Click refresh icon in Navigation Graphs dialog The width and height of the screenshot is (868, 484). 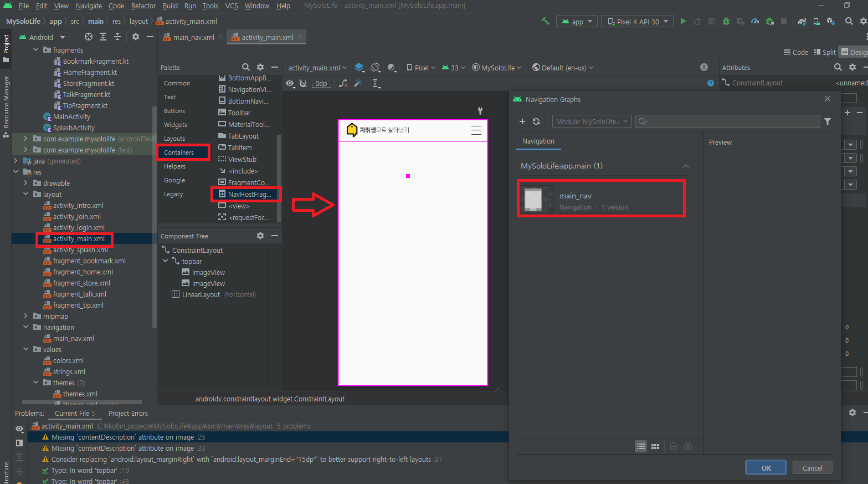(x=536, y=121)
